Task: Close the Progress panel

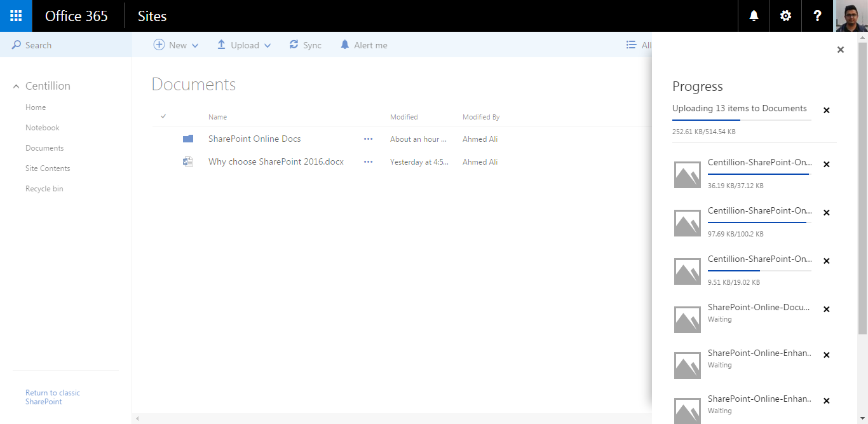Action: (840, 50)
